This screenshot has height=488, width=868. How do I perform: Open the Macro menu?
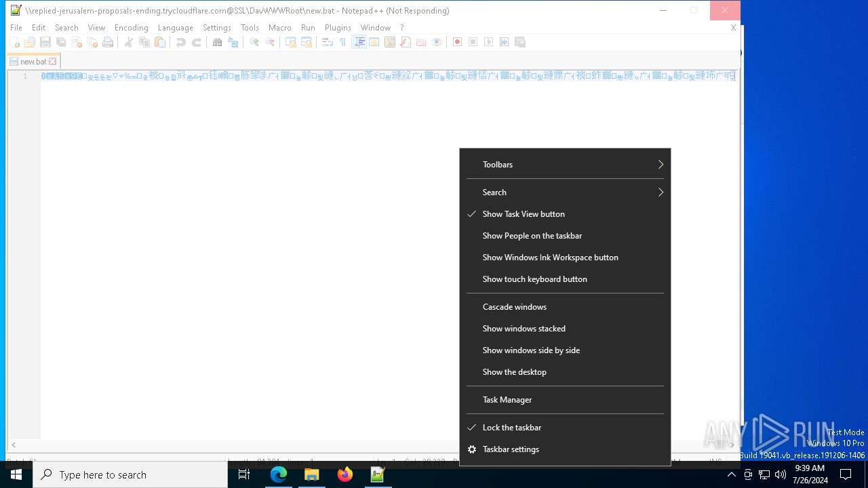point(280,28)
